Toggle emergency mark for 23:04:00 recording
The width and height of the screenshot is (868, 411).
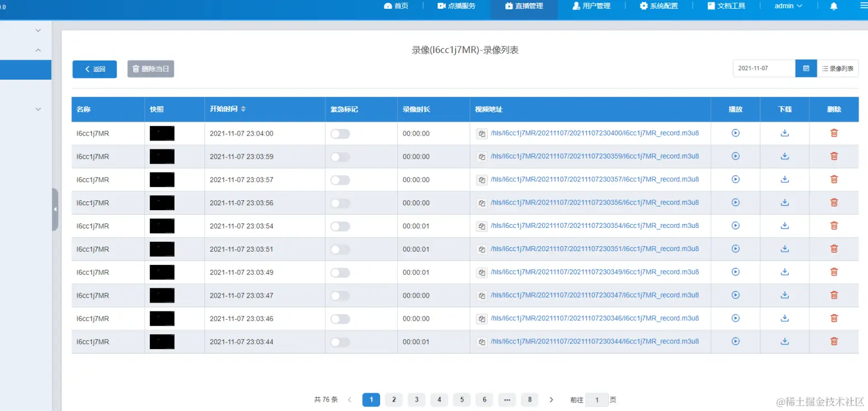340,134
